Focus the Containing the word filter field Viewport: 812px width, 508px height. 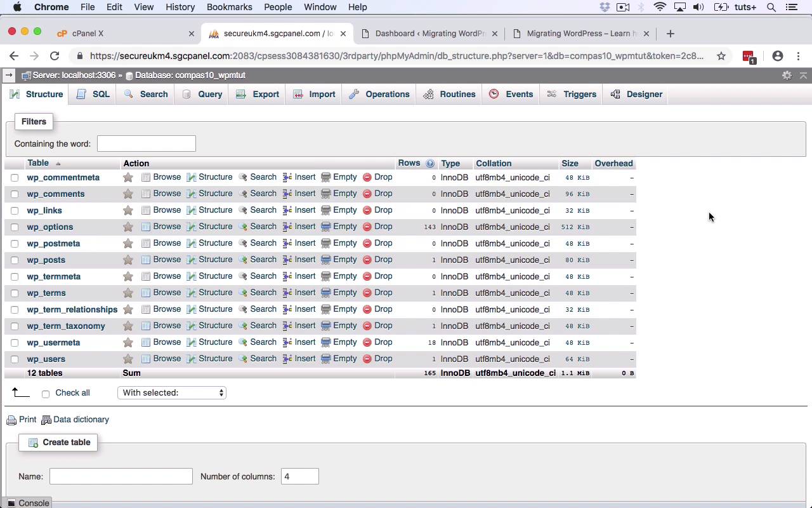click(x=147, y=144)
